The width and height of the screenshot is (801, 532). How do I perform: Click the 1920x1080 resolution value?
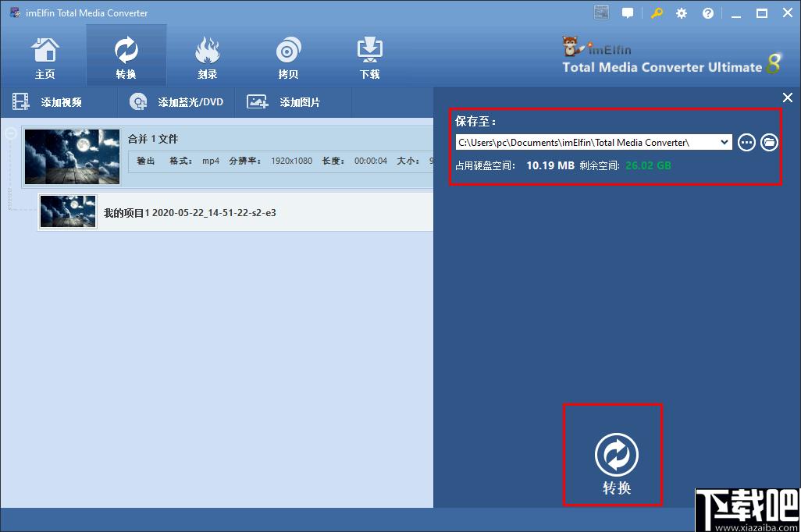[x=291, y=161]
